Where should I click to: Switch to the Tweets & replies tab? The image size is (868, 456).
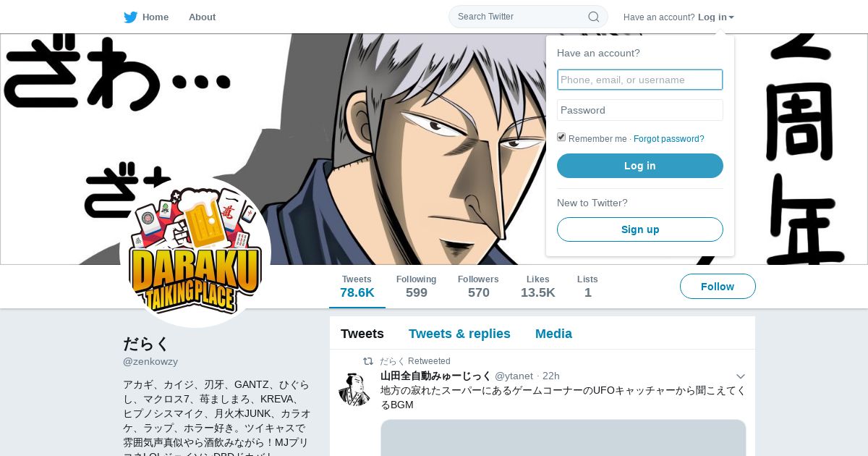pos(459,334)
